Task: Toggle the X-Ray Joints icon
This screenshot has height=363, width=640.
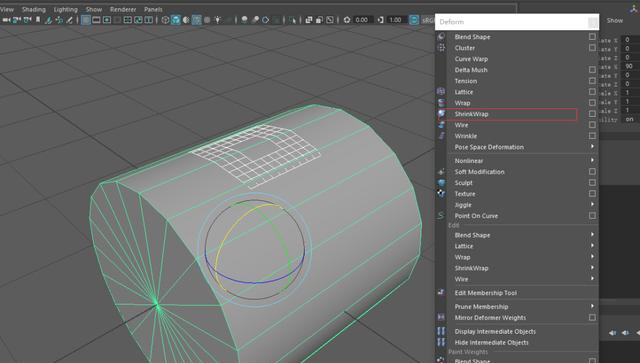Action: pos(330,20)
